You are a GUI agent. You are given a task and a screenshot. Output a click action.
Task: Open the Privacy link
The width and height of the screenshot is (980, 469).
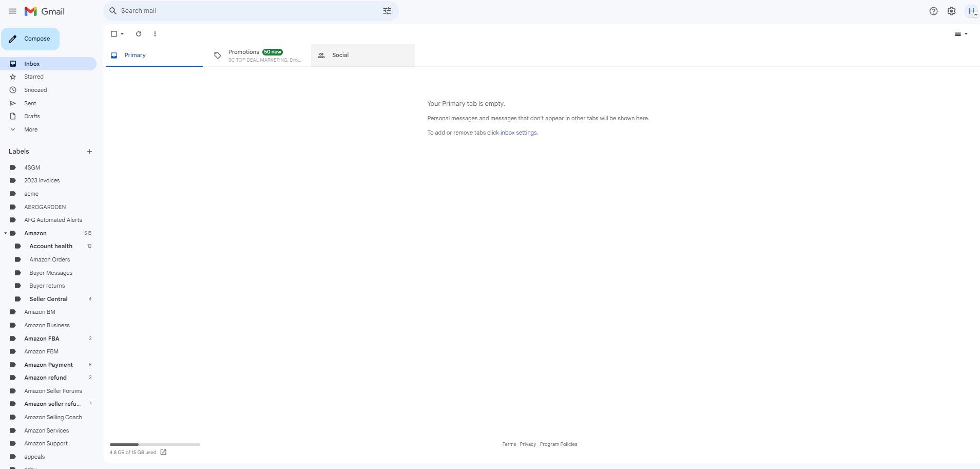pyautogui.click(x=528, y=444)
